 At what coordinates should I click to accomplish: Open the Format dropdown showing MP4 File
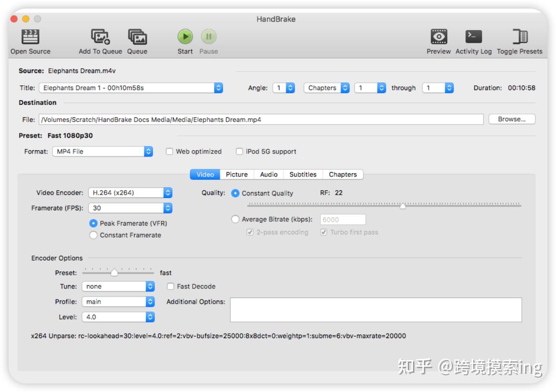point(103,152)
